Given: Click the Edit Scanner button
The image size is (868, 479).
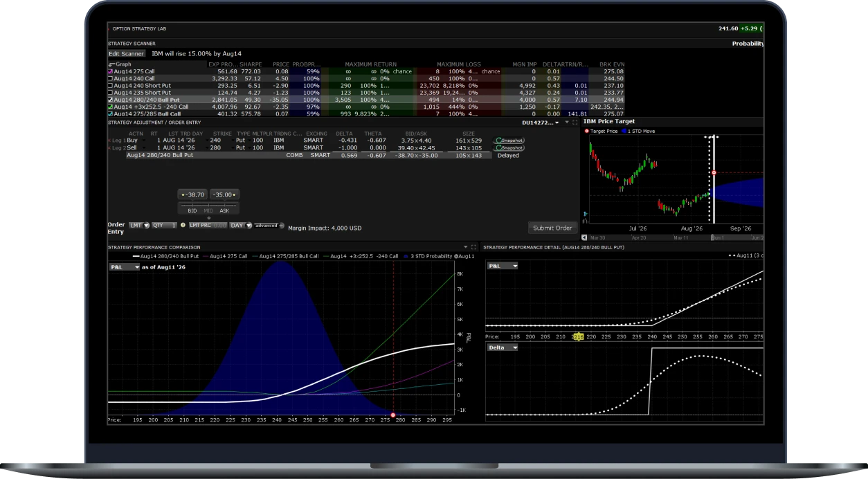Looking at the screenshot, I should coord(127,53).
